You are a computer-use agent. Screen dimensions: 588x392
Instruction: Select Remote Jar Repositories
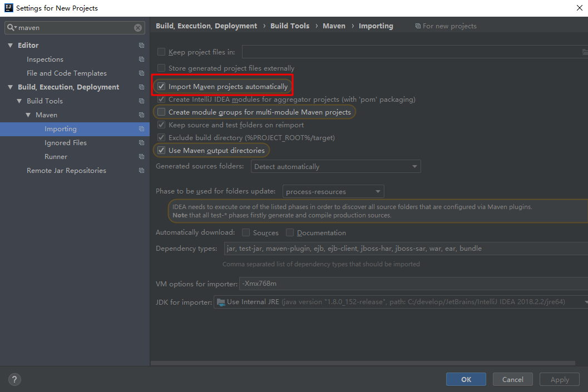(x=66, y=171)
